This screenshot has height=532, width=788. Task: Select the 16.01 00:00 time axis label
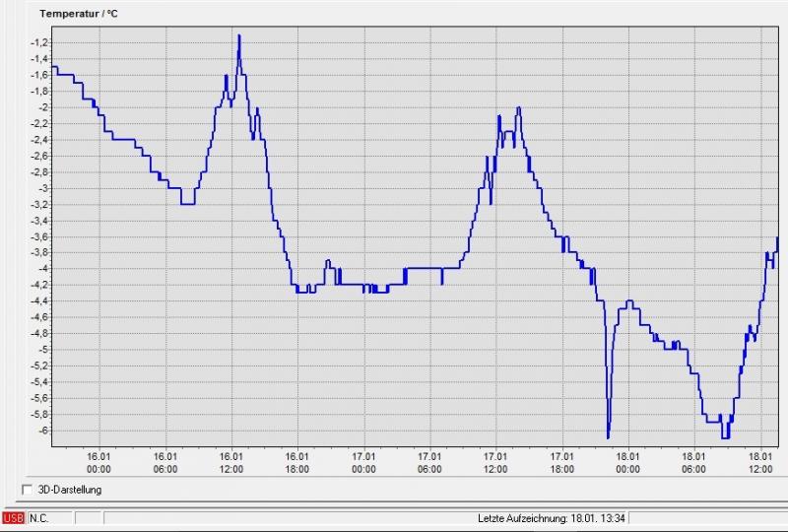click(x=99, y=463)
